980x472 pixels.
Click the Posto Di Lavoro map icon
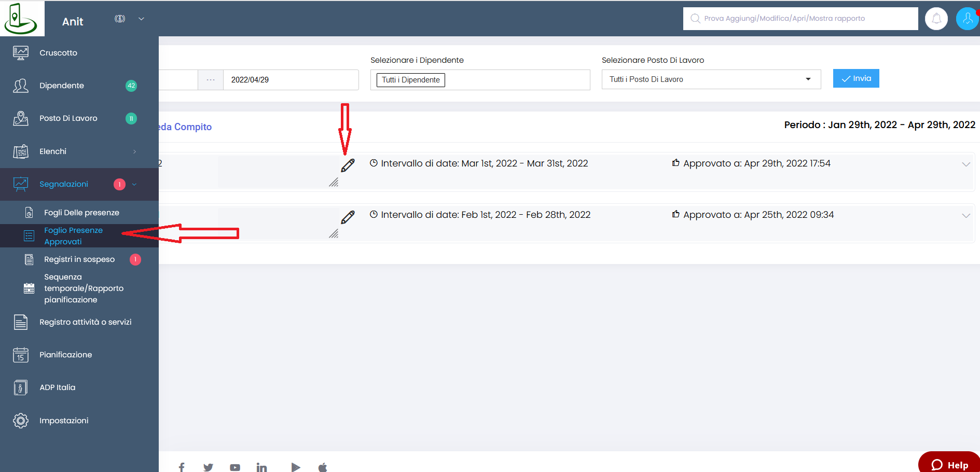pyautogui.click(x=21, y=118)
